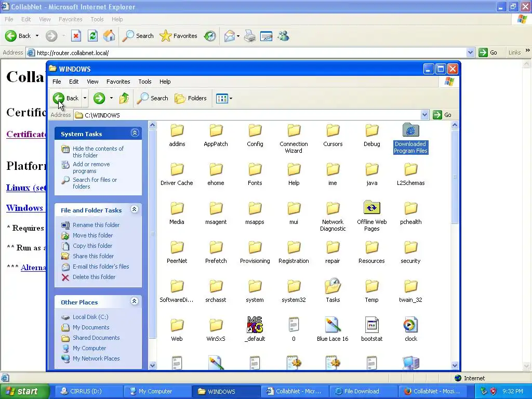Expand the Internet Explorer address dropdown
This screenshot has width=532, height=399.
coord(470,52)
